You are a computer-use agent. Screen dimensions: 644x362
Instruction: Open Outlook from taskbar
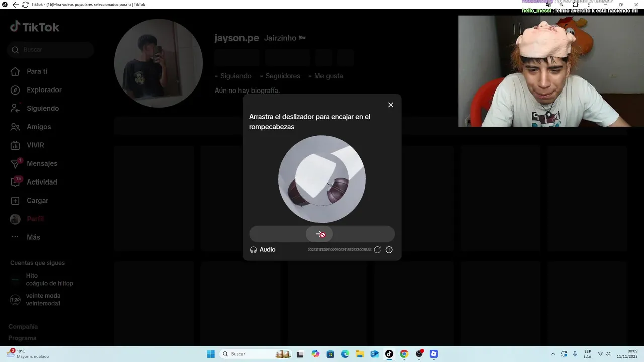[x=374, y=354]
